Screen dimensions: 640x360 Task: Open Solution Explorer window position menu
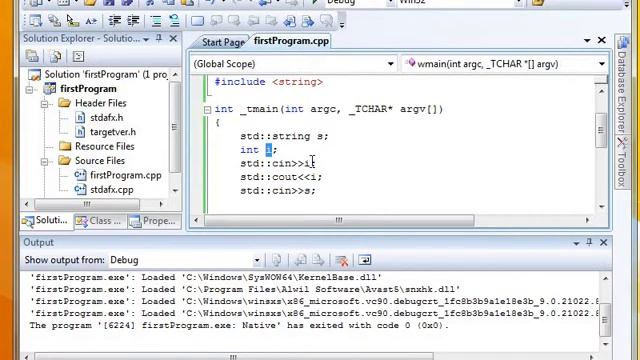point(146,40)
